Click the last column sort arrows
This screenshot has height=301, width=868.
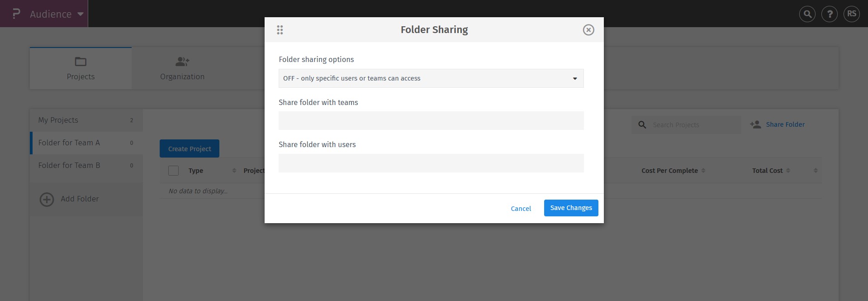(x=816, y=171)
